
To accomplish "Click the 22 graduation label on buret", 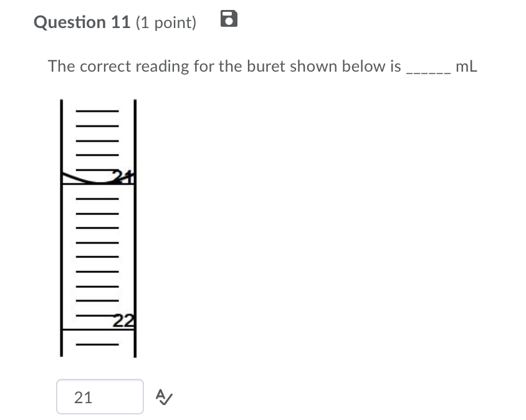I will [x=125, y=321].
